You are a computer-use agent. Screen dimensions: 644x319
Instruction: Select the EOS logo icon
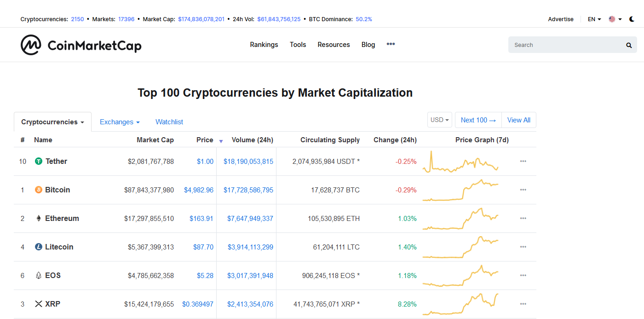click(x=39, y=275)
